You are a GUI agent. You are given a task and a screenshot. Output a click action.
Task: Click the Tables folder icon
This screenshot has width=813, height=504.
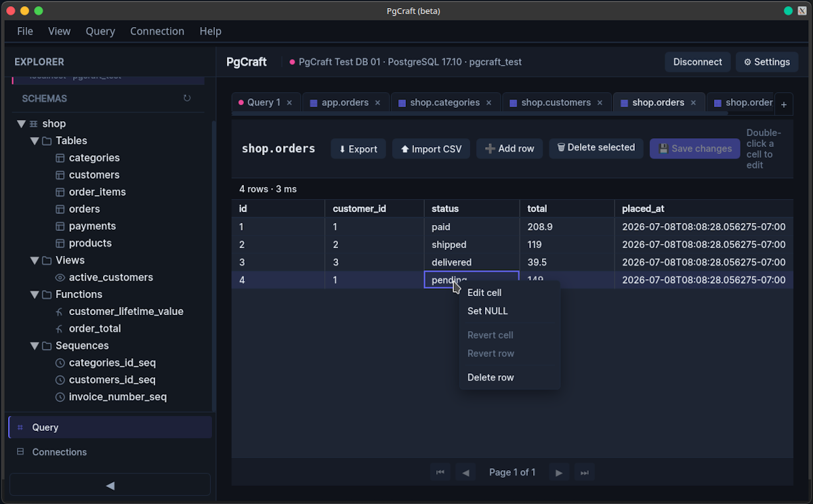pos(47,141)
